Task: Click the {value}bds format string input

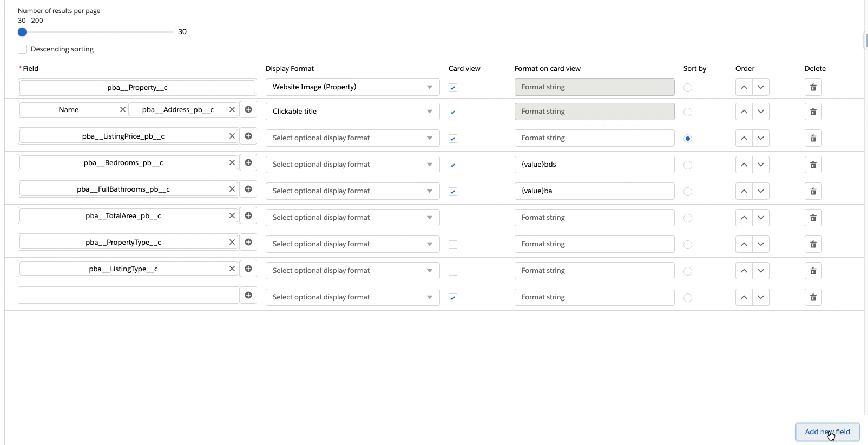Action: [x=595, y=165]
